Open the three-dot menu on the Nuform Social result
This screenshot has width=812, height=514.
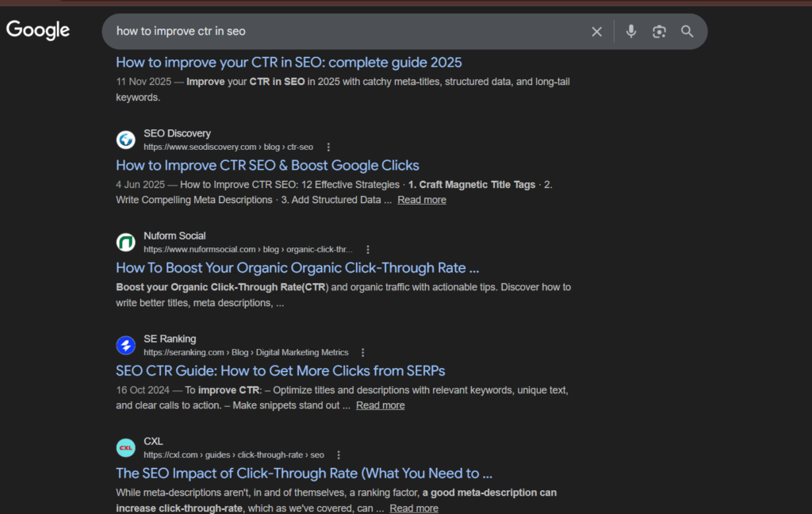[x=368, y=248]
